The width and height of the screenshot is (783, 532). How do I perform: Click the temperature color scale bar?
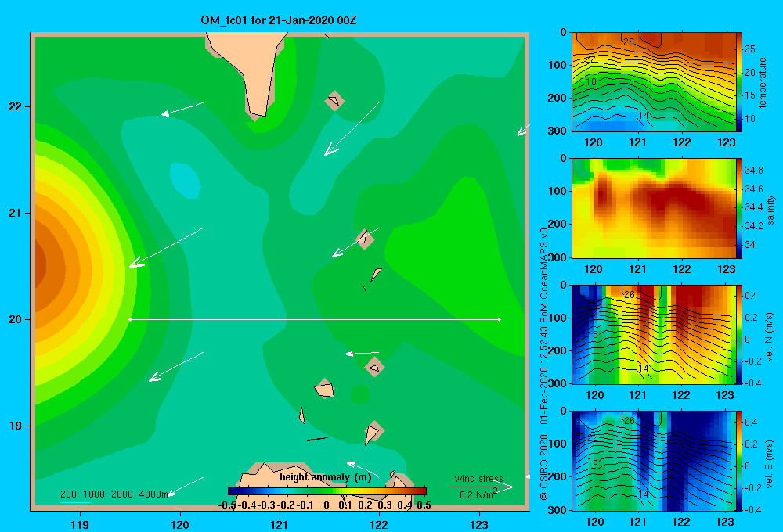pos(739,82)
